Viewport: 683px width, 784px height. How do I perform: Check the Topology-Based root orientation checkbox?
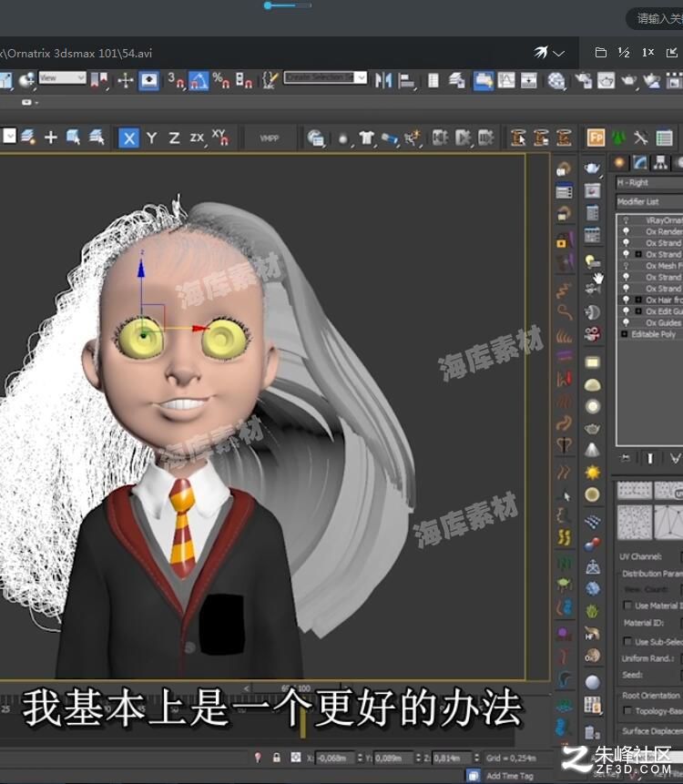[627, 710]
